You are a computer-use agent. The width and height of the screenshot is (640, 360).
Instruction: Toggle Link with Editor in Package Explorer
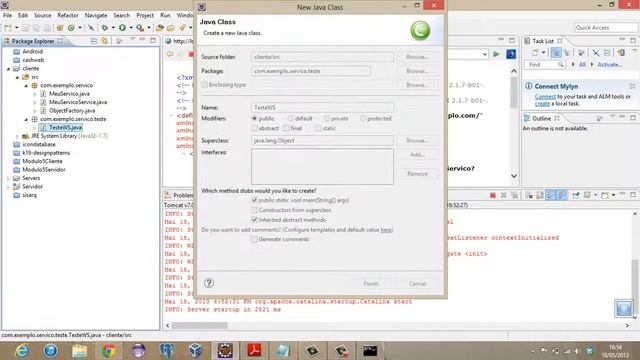[x=105, y=41]
